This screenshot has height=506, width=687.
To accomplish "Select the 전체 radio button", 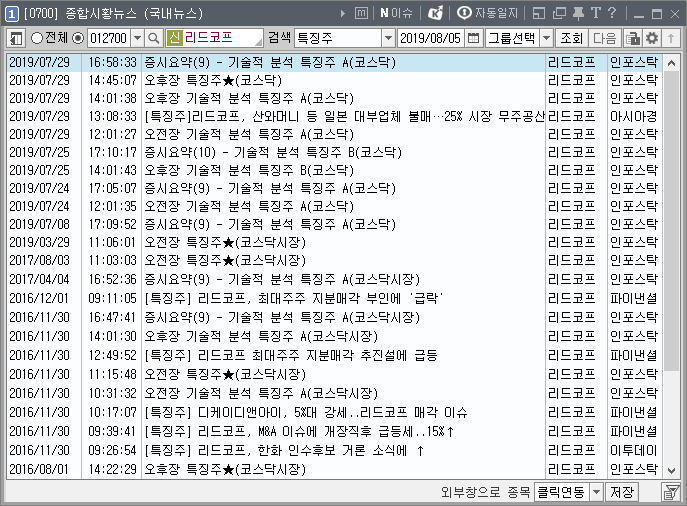I will pyautogui.click(x=37, y=39).
